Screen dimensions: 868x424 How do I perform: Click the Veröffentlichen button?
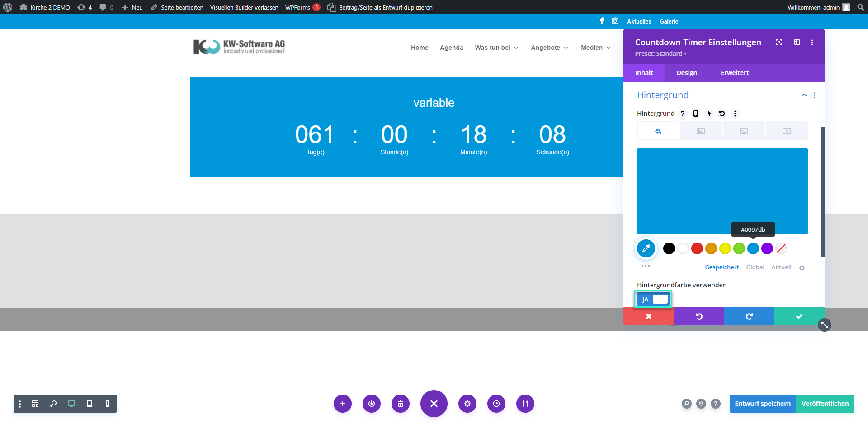coord(825,404)
